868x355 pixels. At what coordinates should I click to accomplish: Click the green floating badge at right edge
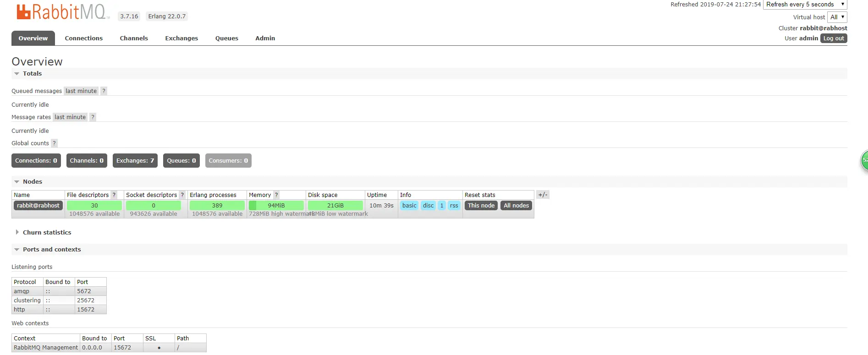[x=864, y=160]
